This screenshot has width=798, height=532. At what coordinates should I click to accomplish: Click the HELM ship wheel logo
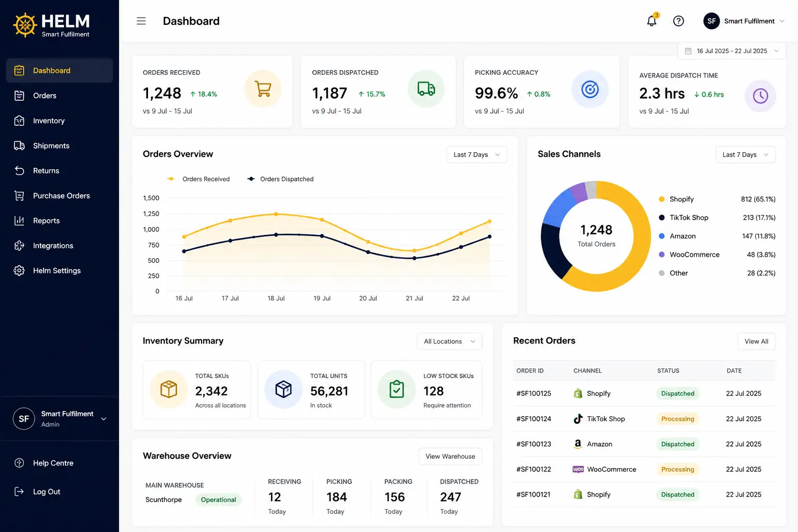25,25
